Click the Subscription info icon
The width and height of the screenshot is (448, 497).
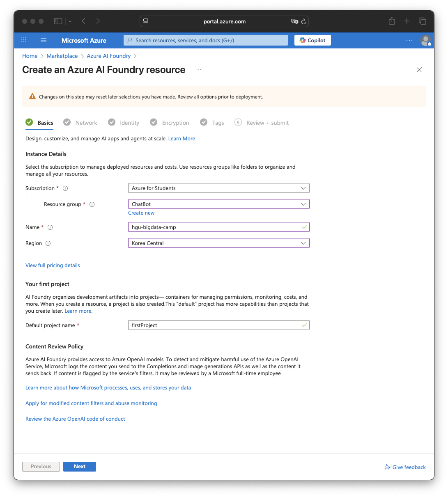(65, 188)
